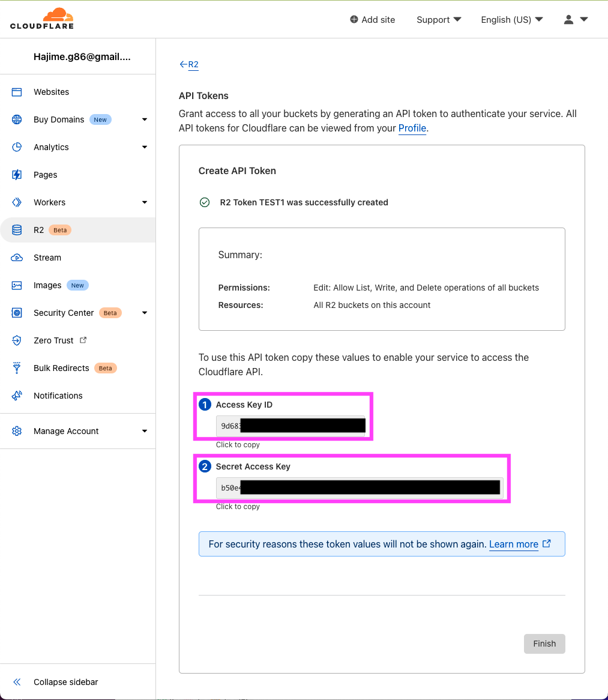608x700 pixels.
Task: Open the English (US) language dropdown
Action: 511,19
